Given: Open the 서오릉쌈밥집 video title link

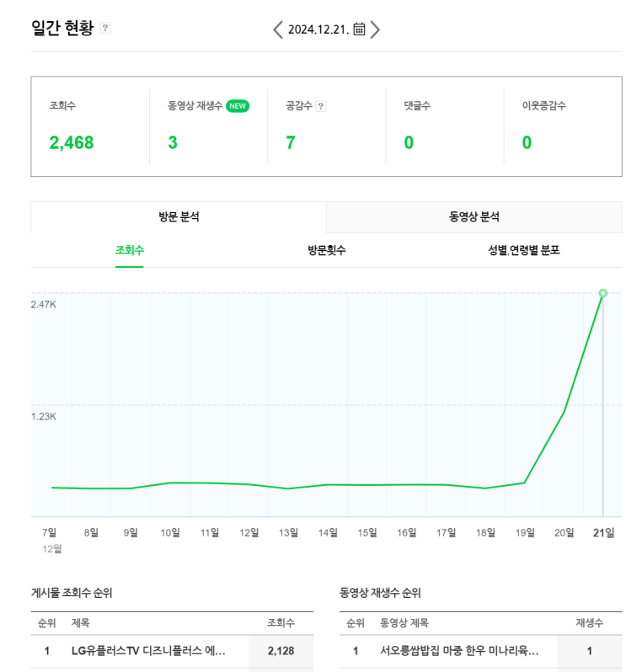Looking at the screenshot, I should coord(459,651).
